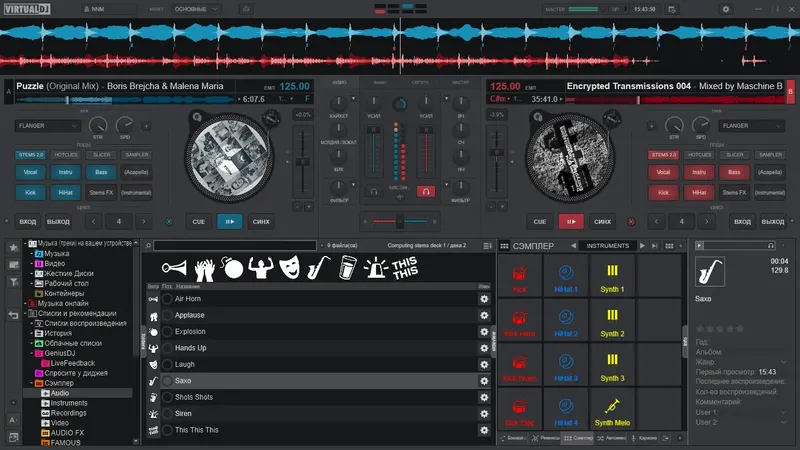Click ВЫХОД loop-out on right deck

click(x=772, y=222)
